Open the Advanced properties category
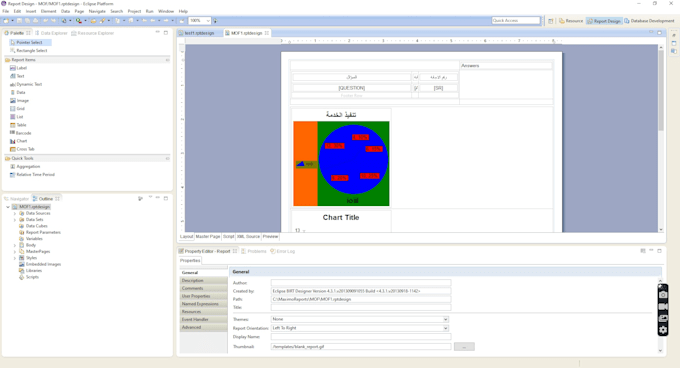The height and width of the screenshot is (368, 680). point(203,327)
